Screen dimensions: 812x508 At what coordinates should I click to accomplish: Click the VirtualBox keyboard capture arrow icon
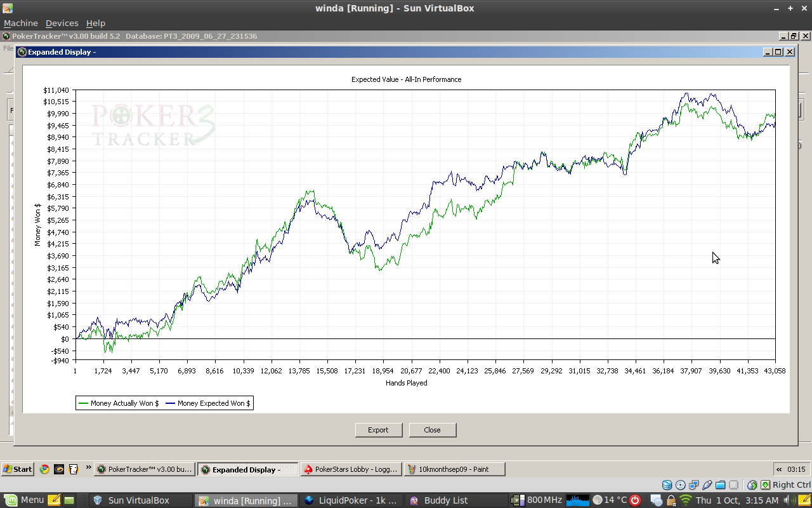click(x=766, y=485)
